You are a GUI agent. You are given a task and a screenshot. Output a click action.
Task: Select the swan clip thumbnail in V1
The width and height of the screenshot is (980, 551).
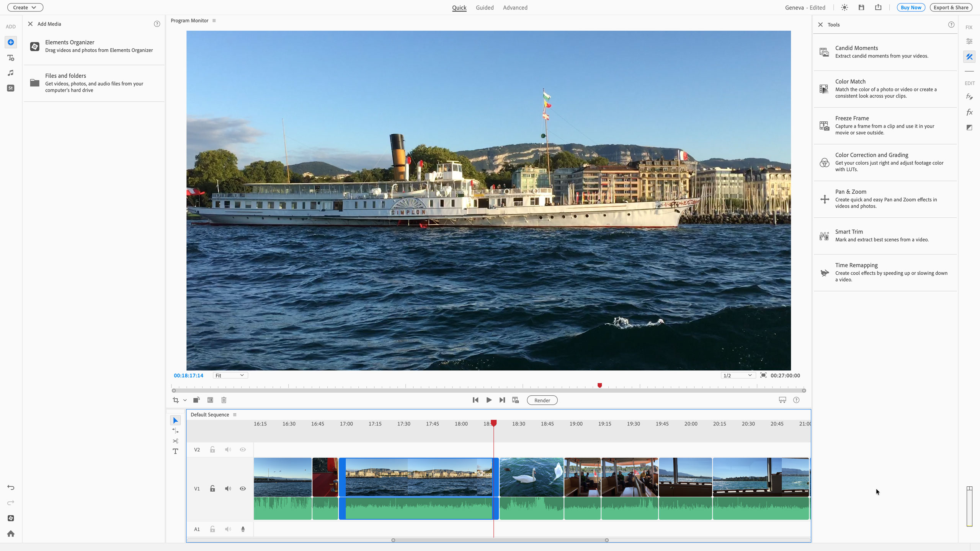click(x=531, y=477)
